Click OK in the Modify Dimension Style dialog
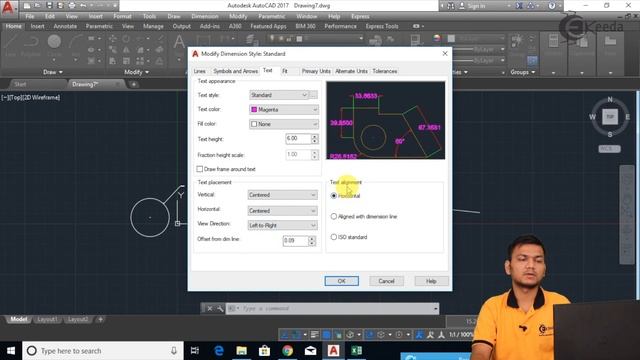Screen dimensions: 640x360 click(x=342, y=281)
